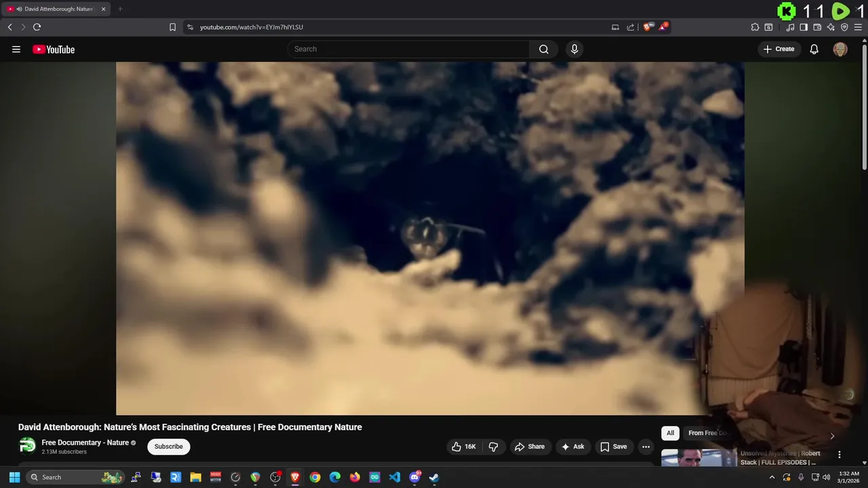Open Brave Rewards triangle icon

(x=663, y=27)
